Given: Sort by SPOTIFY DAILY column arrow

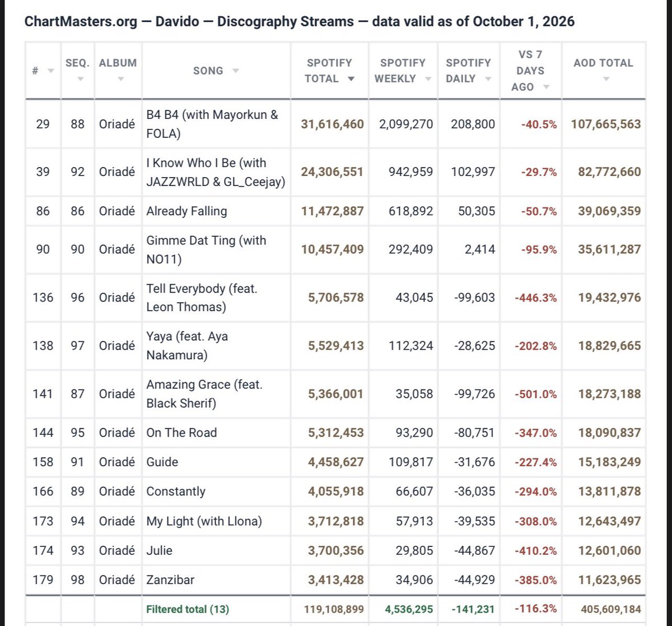Looking at the screenshot, I should [487, 79].
